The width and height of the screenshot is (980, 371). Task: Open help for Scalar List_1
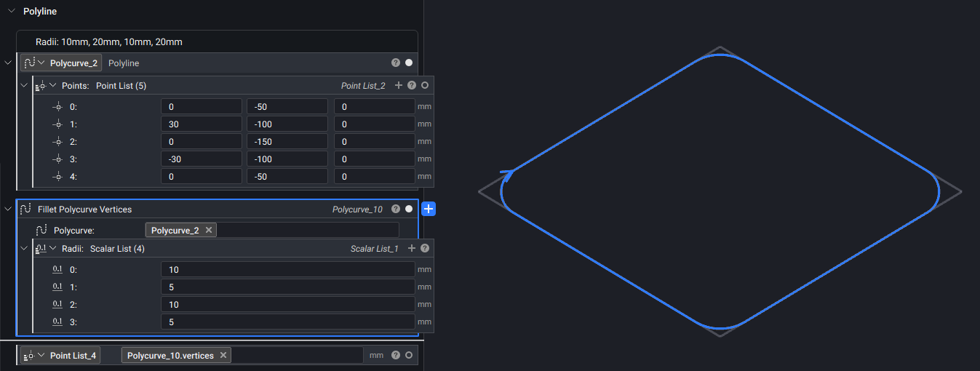pyautogui.click(x=425, y=249)
